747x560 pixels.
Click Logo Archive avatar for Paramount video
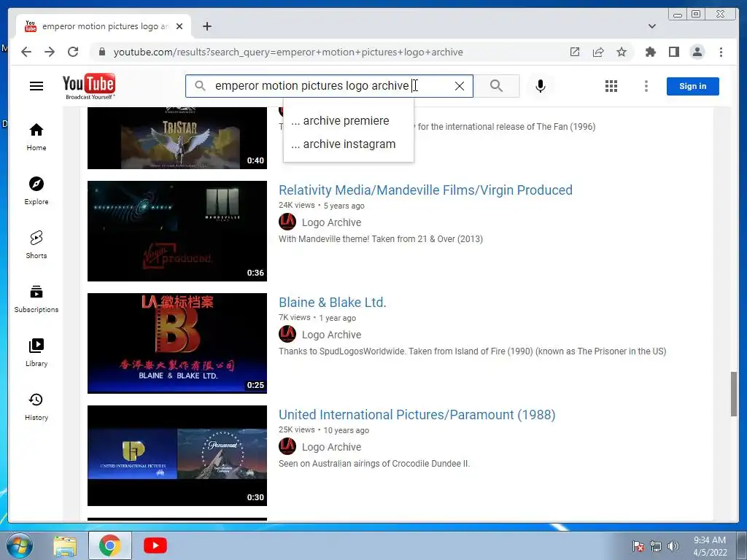click(287, 447)
